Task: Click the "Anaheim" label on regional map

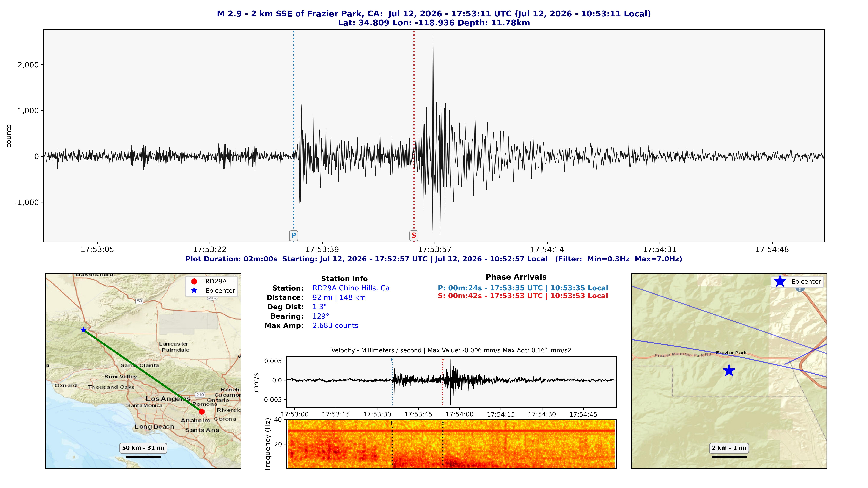Action: click(195, 421)
